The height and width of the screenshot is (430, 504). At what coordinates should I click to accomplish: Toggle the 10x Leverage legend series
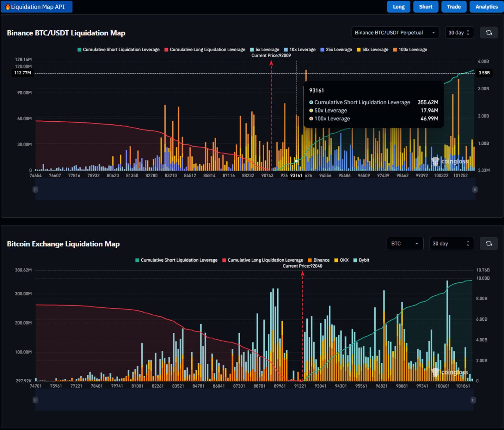[x=300, y=50]
